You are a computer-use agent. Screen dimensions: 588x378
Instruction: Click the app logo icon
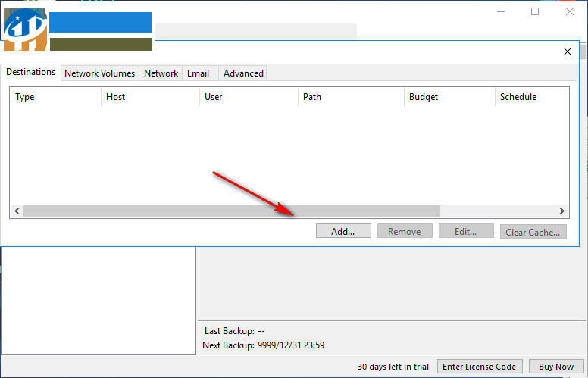(x=25, y=30)
